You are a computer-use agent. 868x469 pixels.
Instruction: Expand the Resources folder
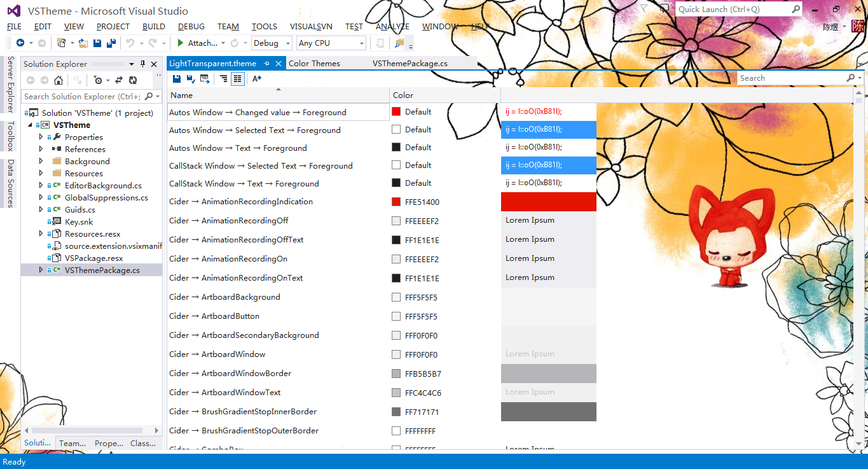(x=41, y=173)
